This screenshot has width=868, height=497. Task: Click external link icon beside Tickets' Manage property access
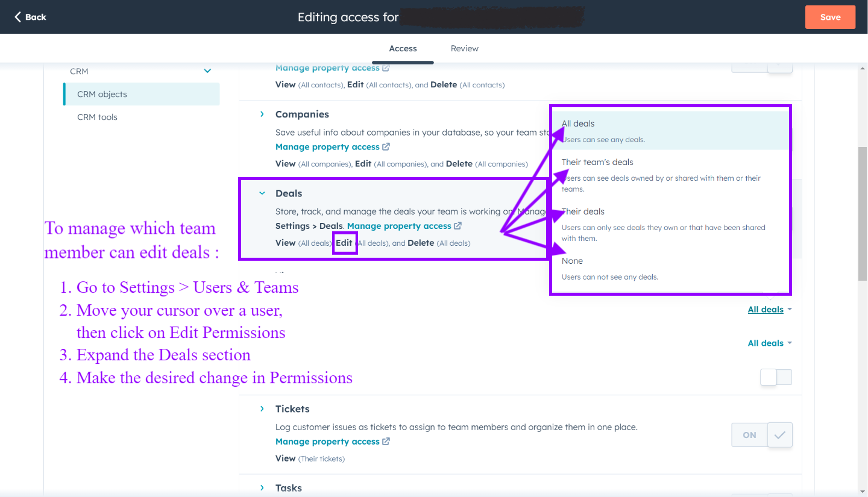387,441
